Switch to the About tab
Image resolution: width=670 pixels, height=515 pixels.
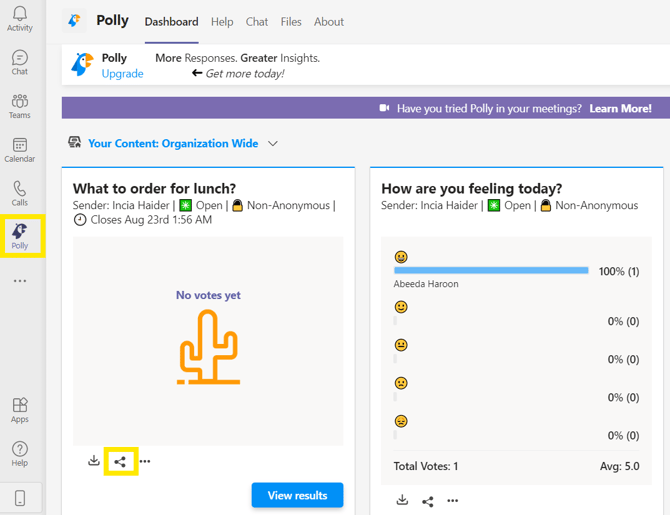click(x=329, y=22)
